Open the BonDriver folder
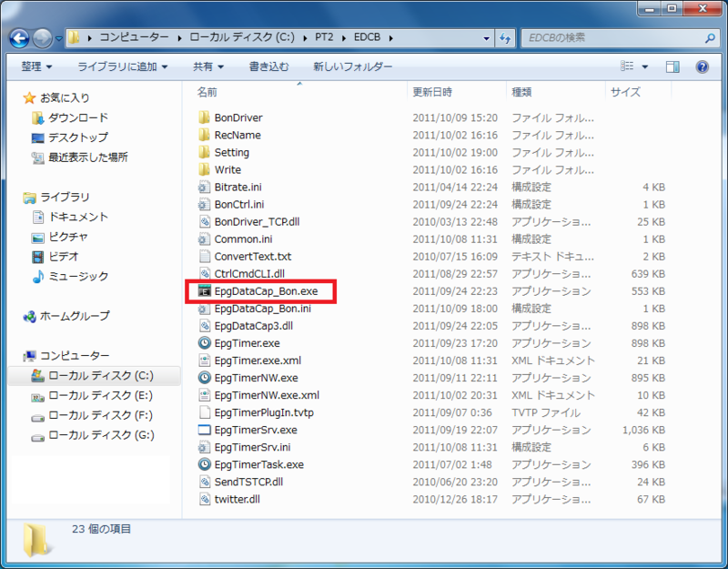This screenshot has width=728, height=569. pyautogui.click(x=238, y=117)
